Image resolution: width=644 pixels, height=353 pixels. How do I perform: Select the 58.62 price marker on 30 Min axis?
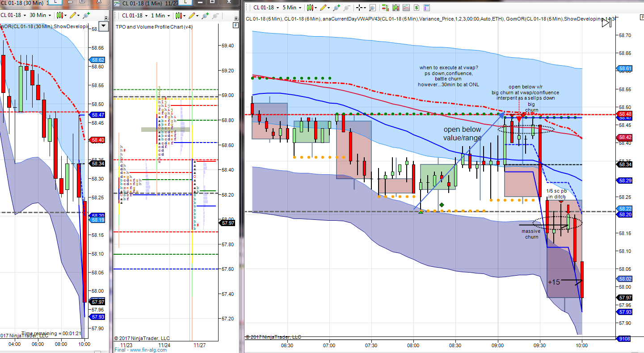click(98, 59)
